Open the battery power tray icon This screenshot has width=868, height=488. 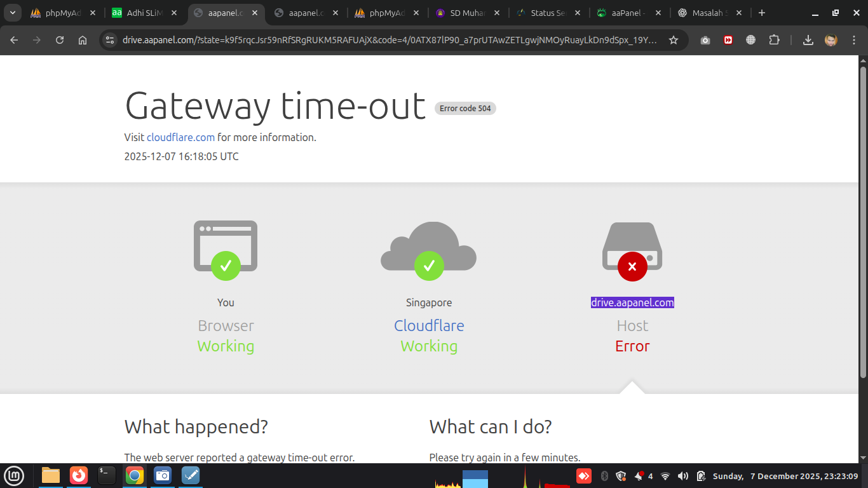click(701, 476)
